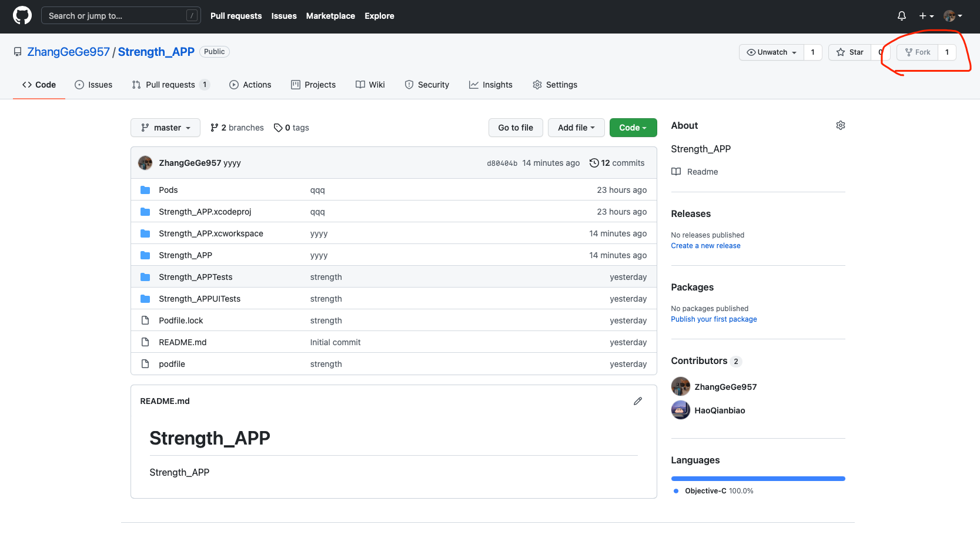980x541 pixels.
Task: Open the Podfile.lock file name
Action: coord(181,320)
